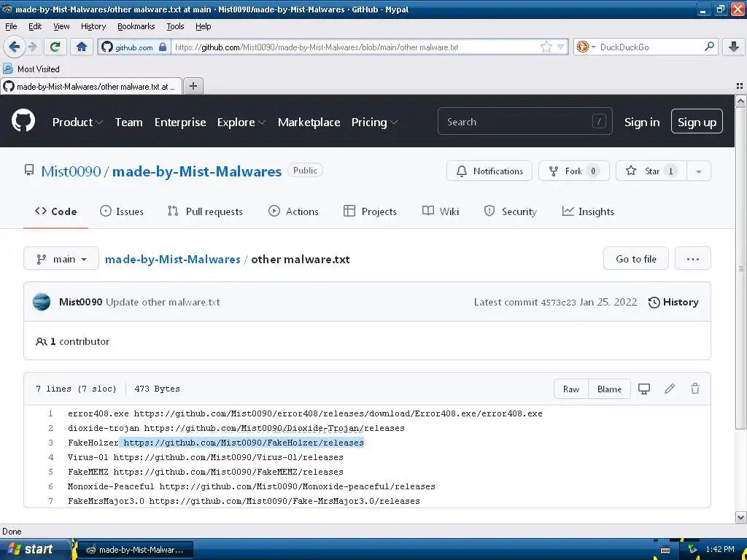Click the padlock site security icon
This screenshot has width=747, height=560.
coord(163,47)
